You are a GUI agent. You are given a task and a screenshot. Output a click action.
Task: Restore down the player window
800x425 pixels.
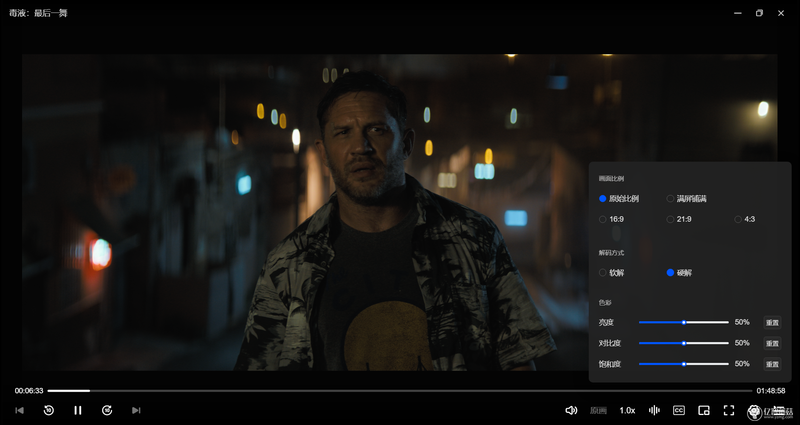[x=759, y=13]
